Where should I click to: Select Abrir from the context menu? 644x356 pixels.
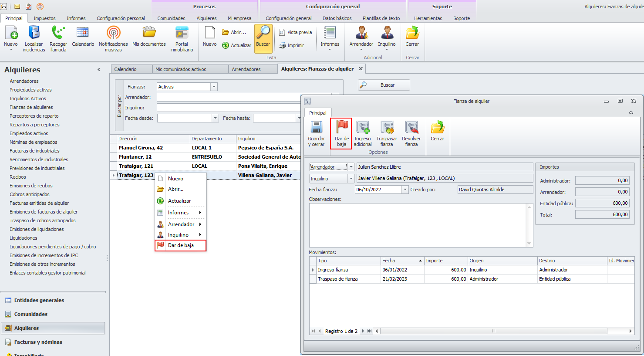(x=180, y=189)
